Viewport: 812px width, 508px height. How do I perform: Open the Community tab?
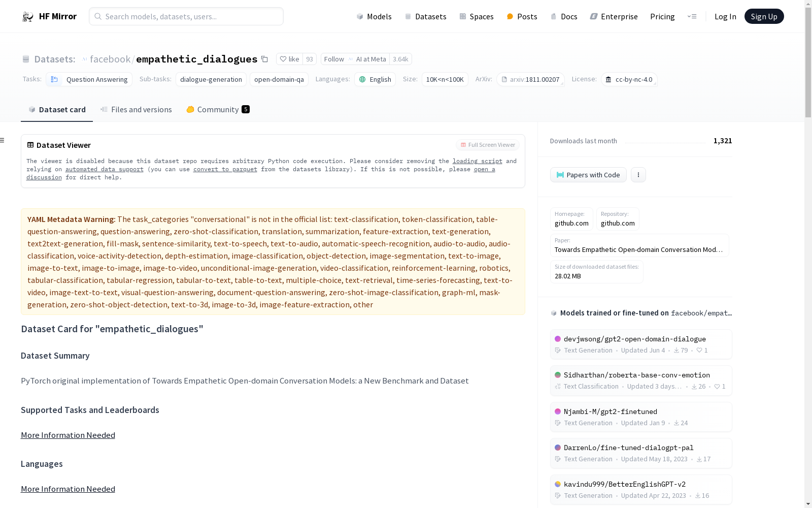coord(218,110)
